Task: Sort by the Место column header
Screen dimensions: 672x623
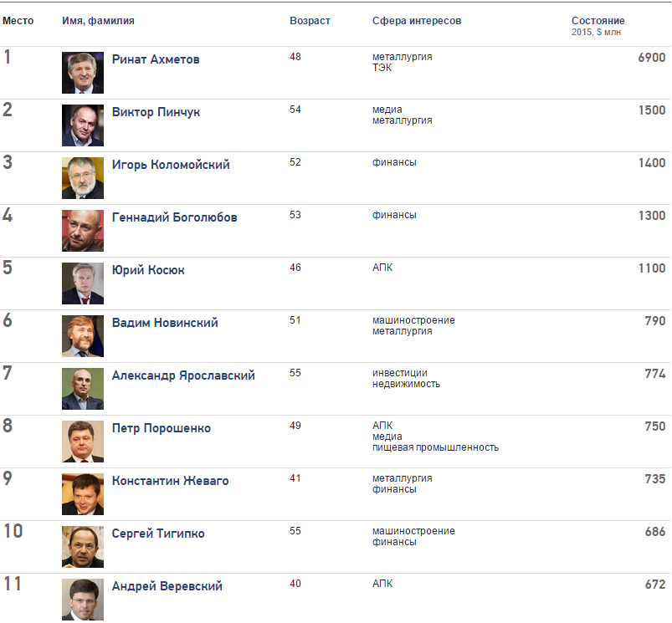Action: pos(18,21)
